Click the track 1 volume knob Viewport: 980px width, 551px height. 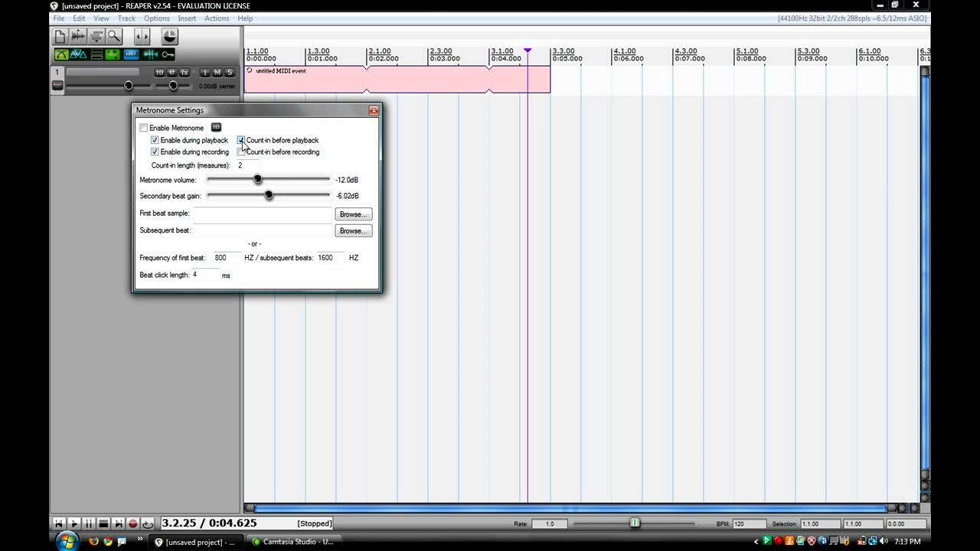tap(129, 86)
